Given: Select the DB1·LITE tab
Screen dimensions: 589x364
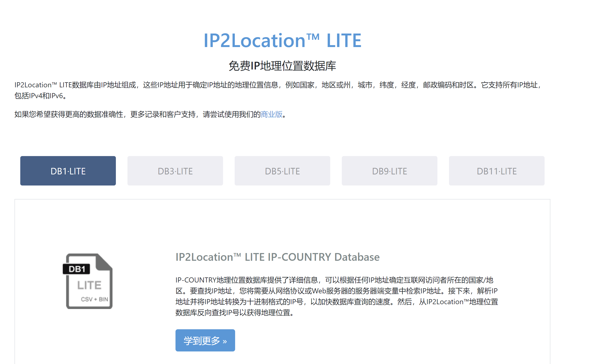Looking at the screenshot, I should (x=68, y=171).
